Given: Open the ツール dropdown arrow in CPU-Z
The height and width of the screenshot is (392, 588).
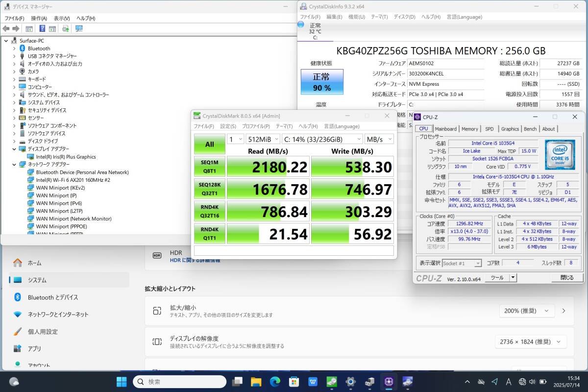Looking at the screenshot, I should (513, 277).
